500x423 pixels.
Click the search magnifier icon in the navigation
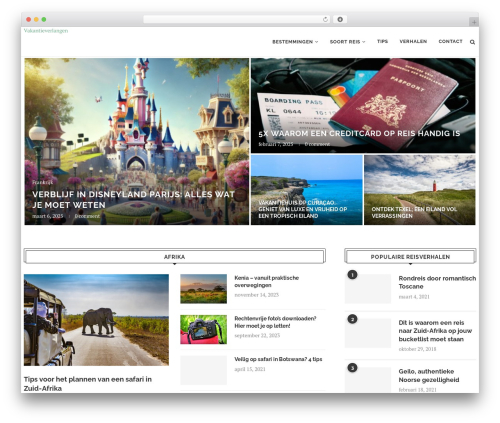472,42
